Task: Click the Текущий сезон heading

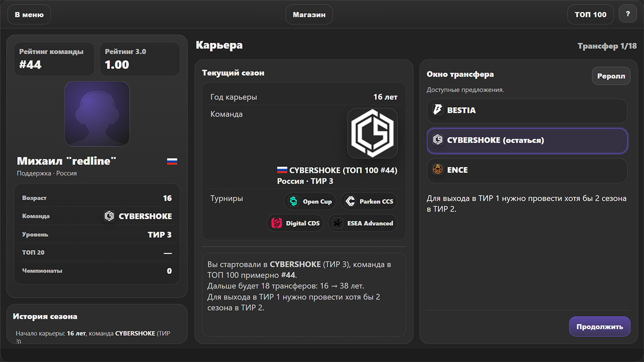Action: (x=233, y=73)
